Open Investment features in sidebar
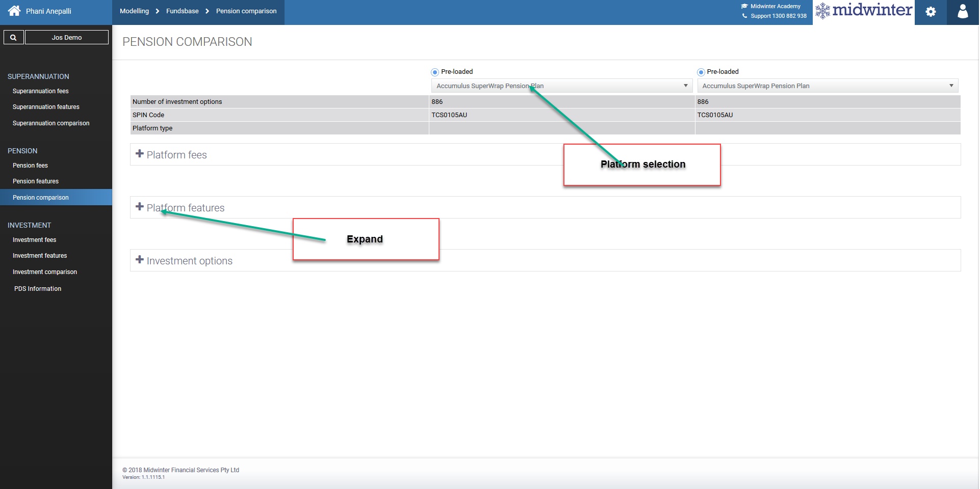Screen dimensions: 980x489 point(40,256)
